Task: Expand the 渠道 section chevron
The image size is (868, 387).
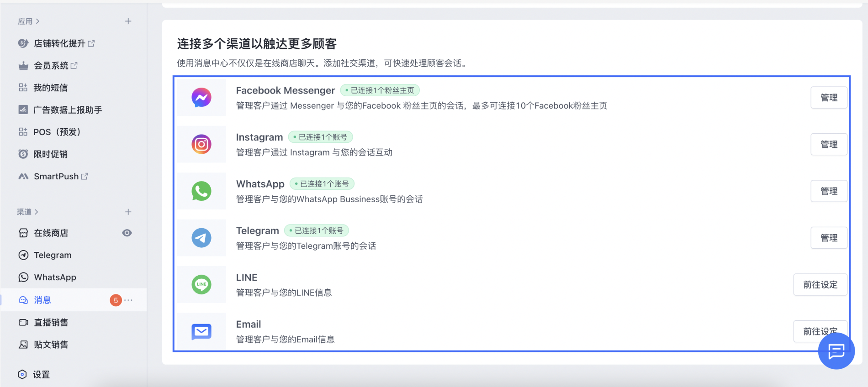Action: (37, 212)
